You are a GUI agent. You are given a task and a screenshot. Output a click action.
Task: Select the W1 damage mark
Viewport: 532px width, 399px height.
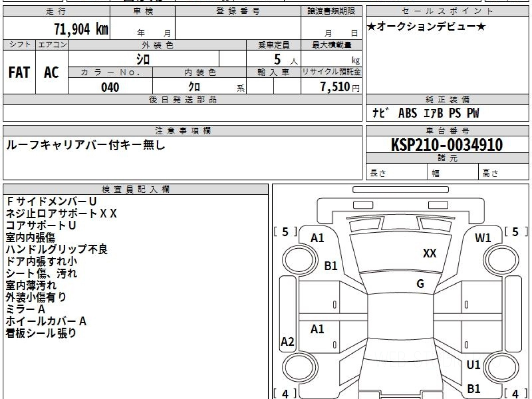coord(483,238)
